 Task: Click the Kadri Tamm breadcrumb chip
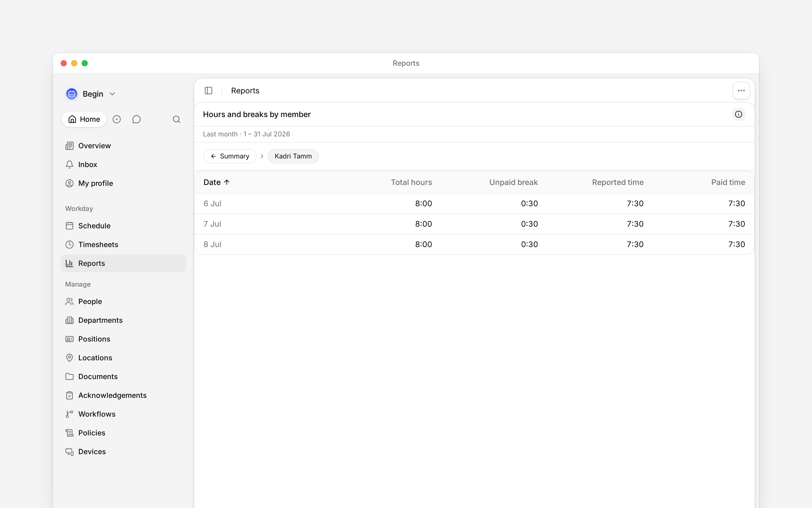[293, 156]
